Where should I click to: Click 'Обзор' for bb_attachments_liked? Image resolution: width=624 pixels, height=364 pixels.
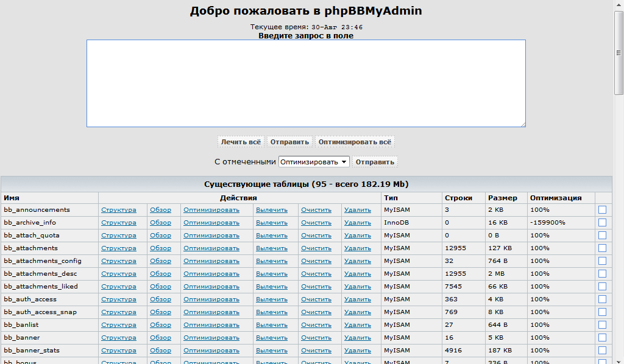coord(161,287)
